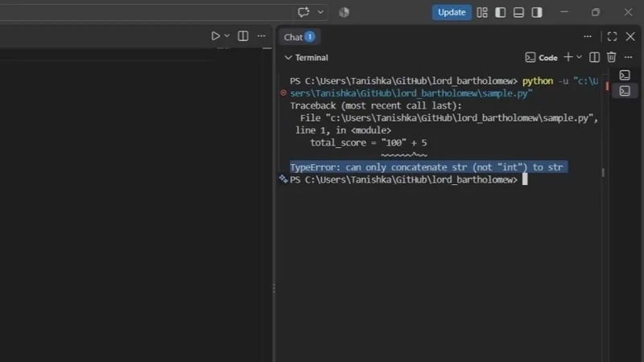Click the terminal prompt input at cursor

click(x=525, y=179)
